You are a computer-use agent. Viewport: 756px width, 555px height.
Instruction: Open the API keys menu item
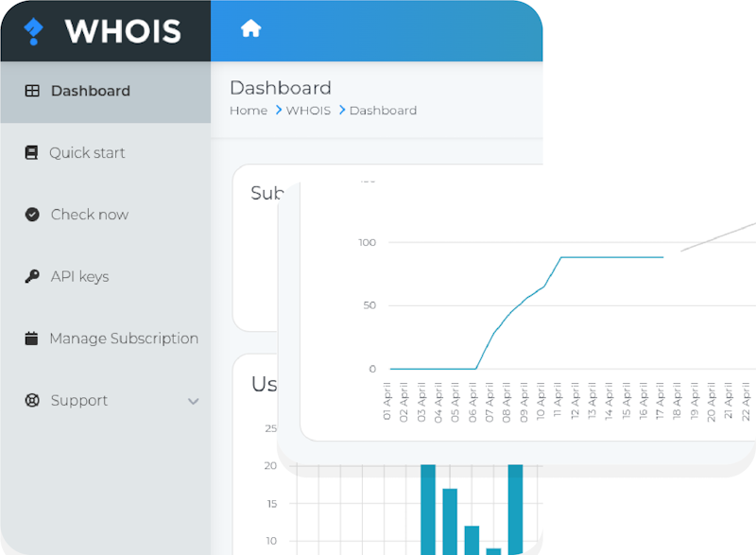80,277
